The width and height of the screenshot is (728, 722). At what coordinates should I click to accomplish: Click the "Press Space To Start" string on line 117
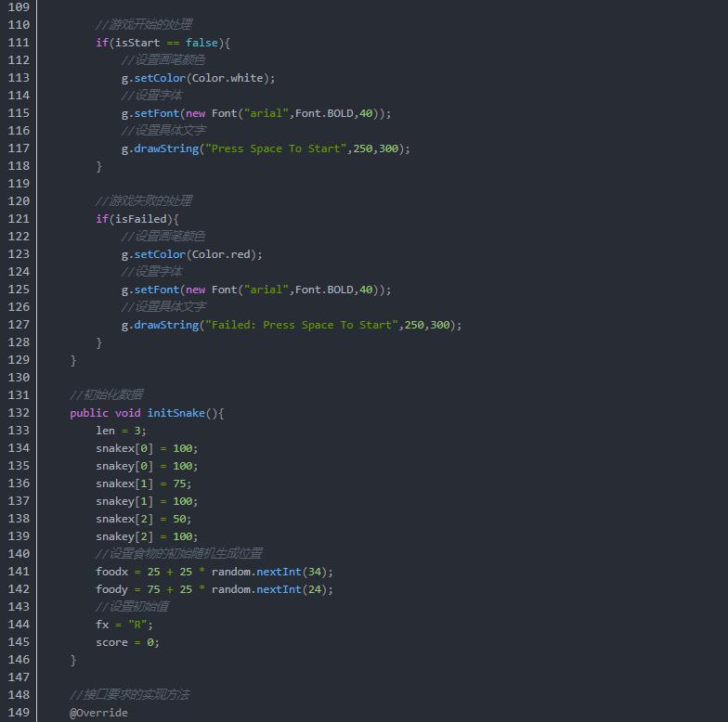pyautogui.click(x=276, y=148)
